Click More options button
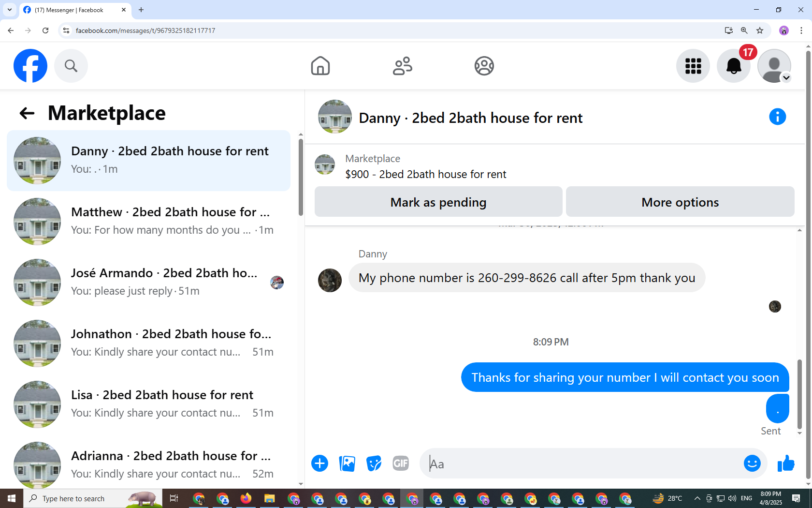The width and height of the screenshot is (812, 508). (680, 202)
